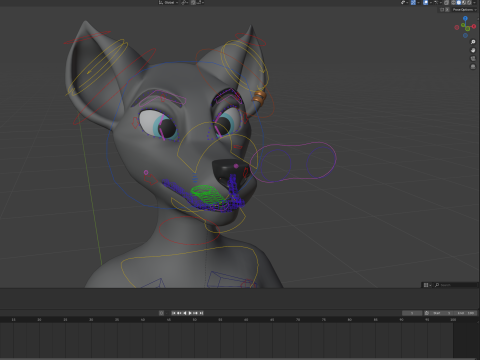Toggle preview range clock icon
The width and height of the screenshot is (480, 360).
click(x=427, y=313)
